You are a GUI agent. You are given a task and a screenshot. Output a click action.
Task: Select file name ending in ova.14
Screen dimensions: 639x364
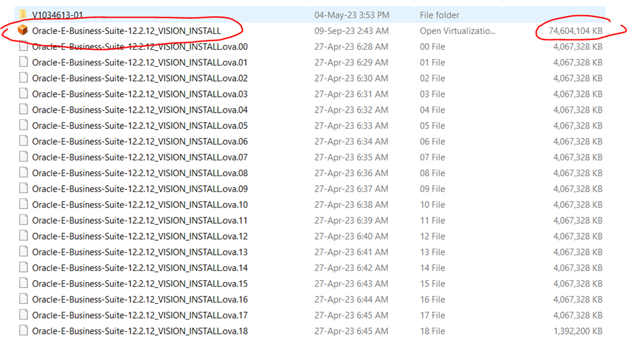pos(140,268)
